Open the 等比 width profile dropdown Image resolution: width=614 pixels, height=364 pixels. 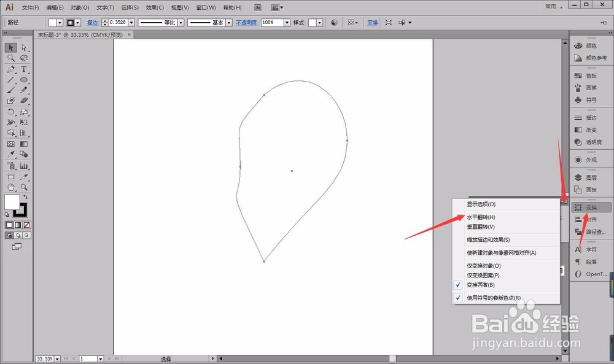(181, 23)
